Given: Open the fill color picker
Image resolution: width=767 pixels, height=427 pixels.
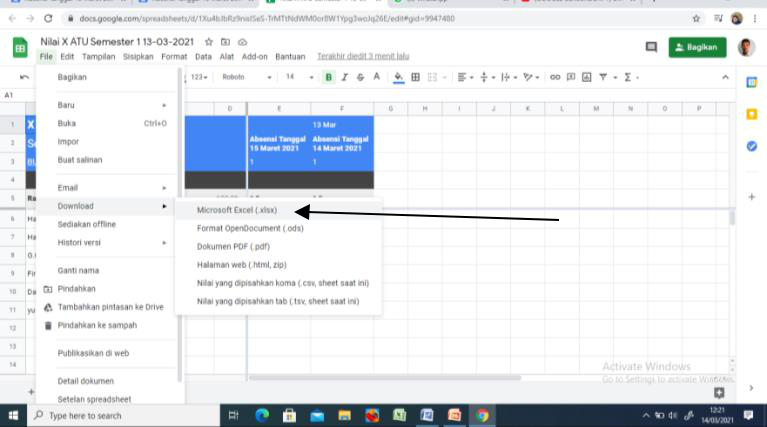Looking at the screenshot, I should [398, 77].
